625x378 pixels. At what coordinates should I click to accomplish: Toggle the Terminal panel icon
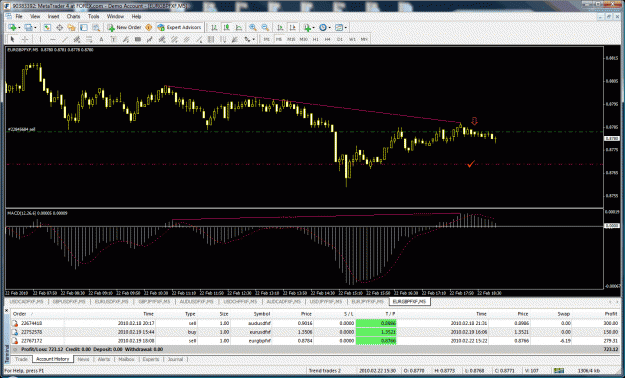click(x=84, y=28)
